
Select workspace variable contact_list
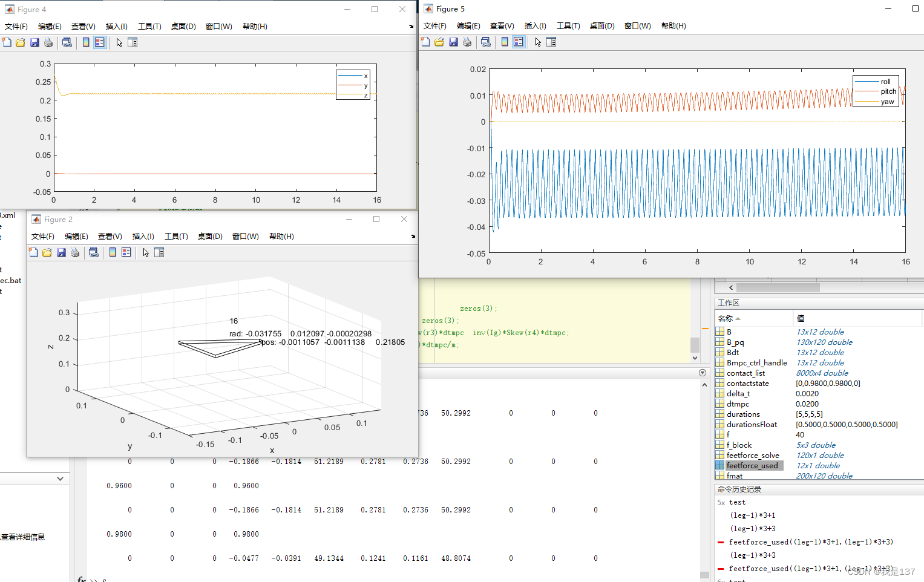point(745,373)
